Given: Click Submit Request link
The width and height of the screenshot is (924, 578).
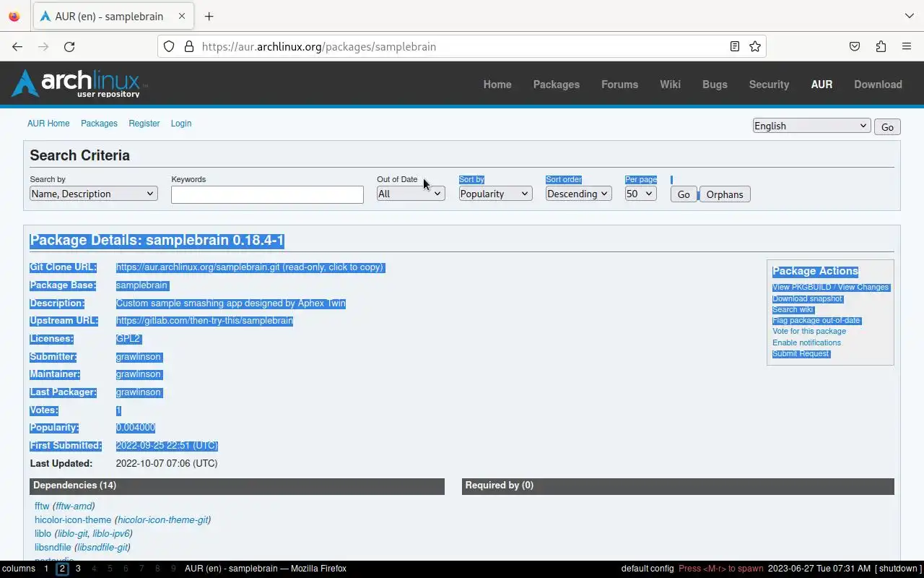Looking at the screenshot, I should pyautogui.click(x=801, y=354).
